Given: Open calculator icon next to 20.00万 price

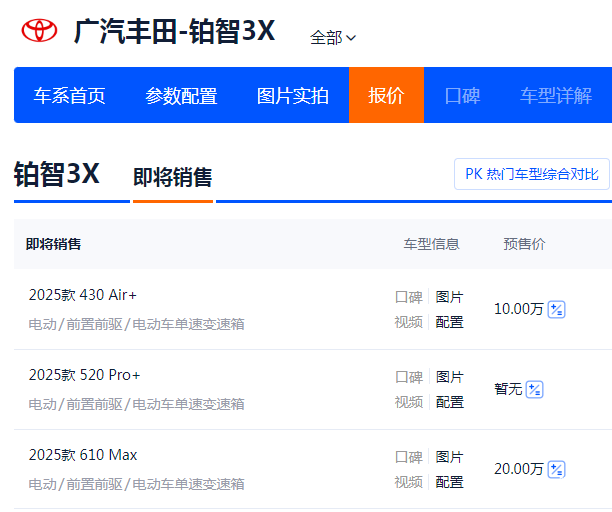Looking at the screenshot, I should pyautogui.click(x=557, y=469).
